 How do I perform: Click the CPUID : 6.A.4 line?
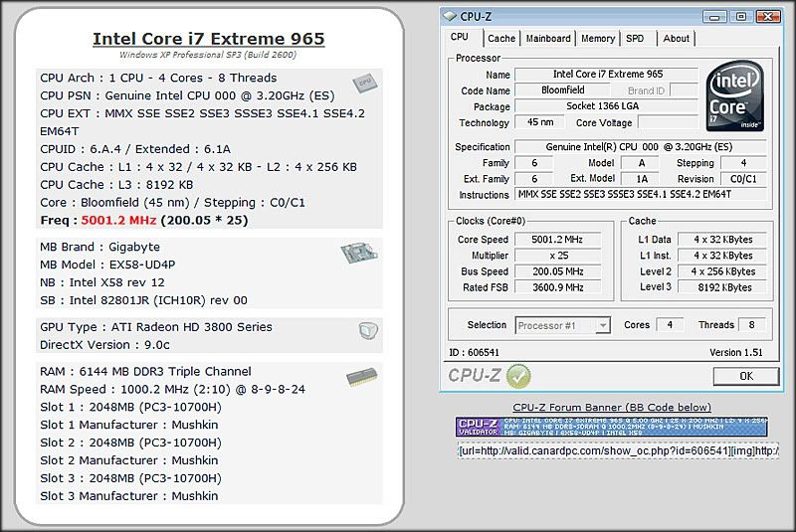(135, 149)
